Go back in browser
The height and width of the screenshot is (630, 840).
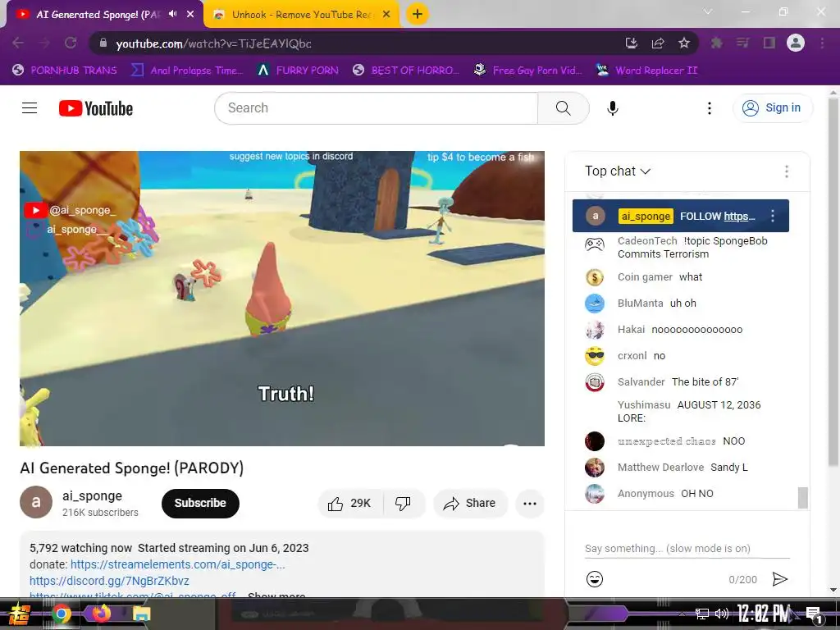[18, 43]
